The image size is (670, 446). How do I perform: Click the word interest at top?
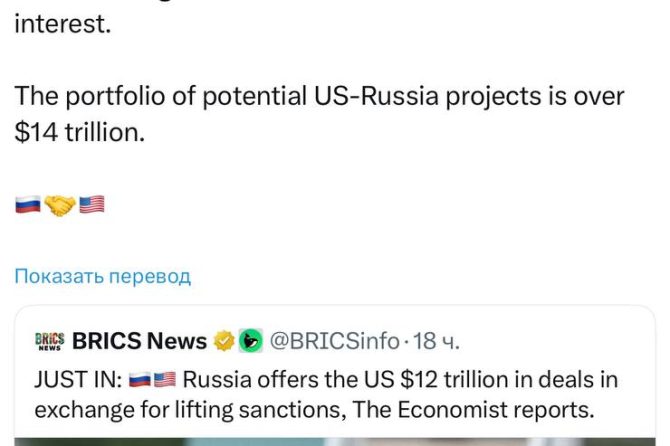[62, 24]
